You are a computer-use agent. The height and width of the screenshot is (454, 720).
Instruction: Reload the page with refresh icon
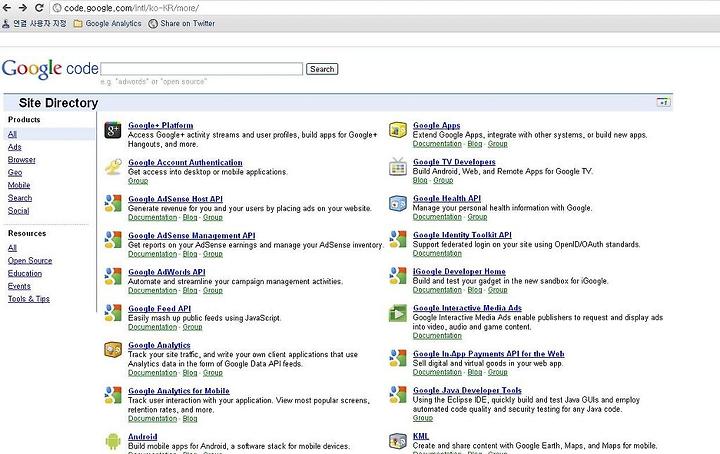tap(39, 8)
